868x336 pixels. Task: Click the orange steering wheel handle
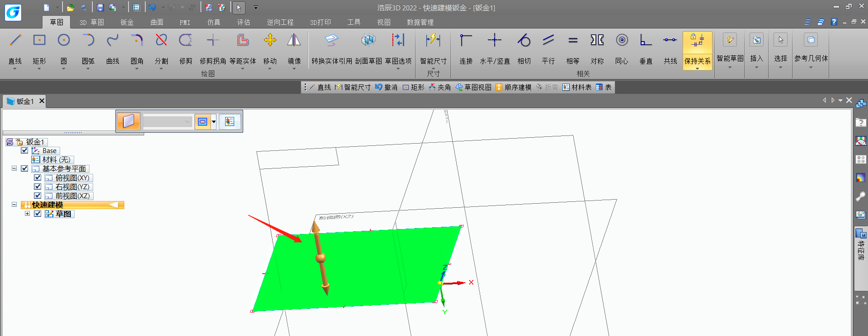tap(321, 258)
